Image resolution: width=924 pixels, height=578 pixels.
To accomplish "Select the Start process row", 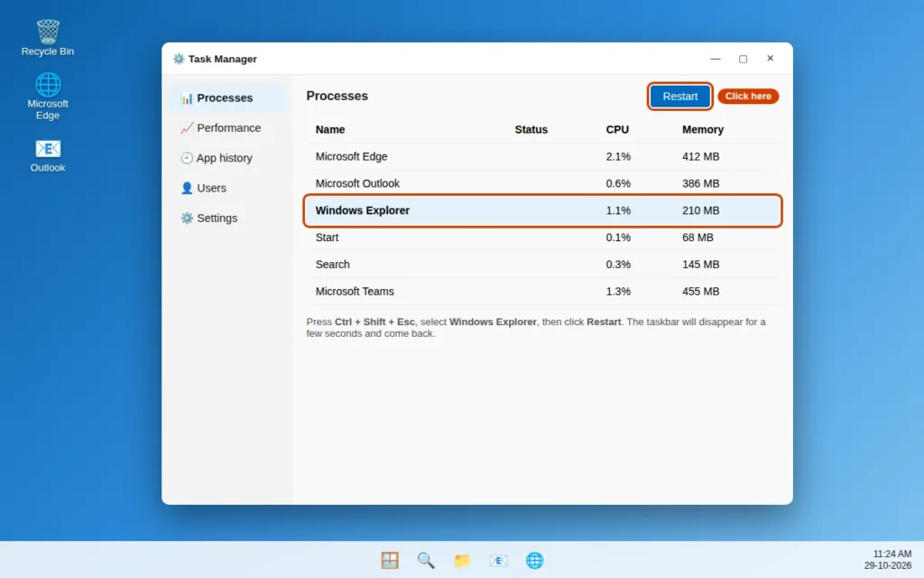I will [542, 238].
